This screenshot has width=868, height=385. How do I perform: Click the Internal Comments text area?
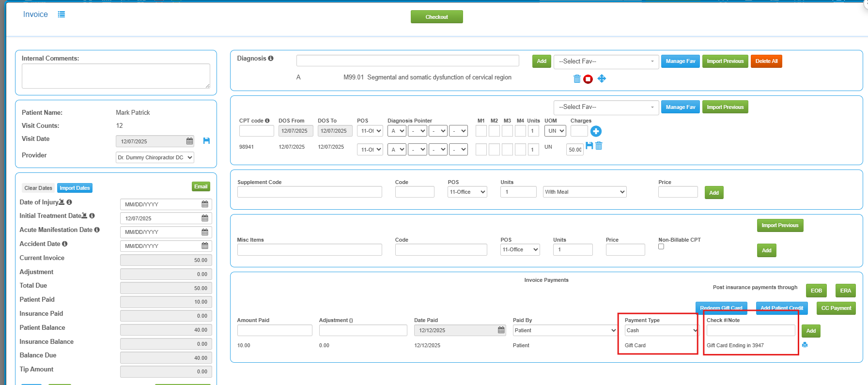click(x=116, y=76)
